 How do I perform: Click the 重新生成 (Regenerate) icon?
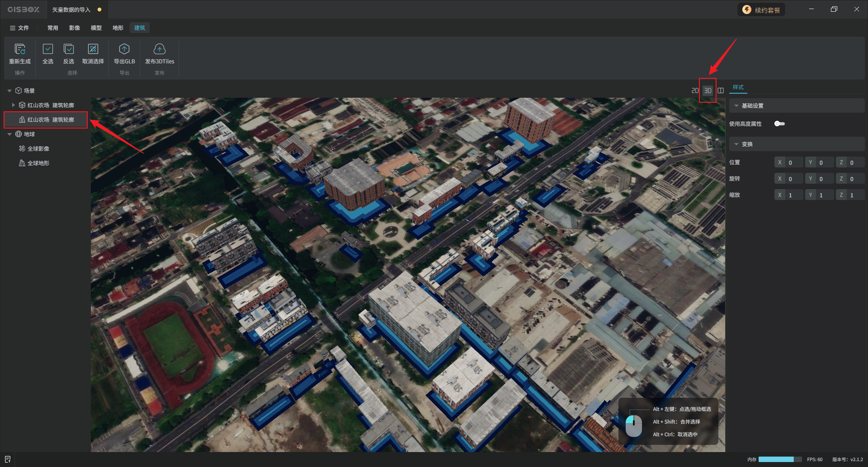[20, 49]
